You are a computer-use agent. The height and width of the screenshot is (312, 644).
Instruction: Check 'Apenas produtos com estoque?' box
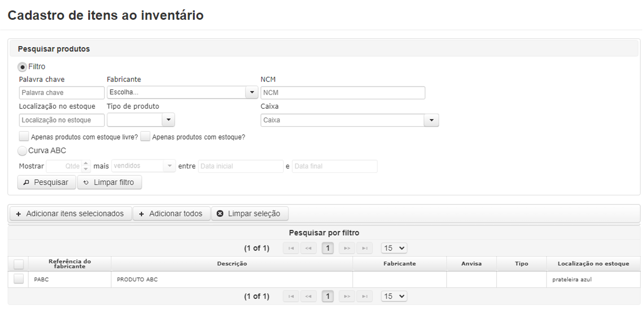[145, 136]
